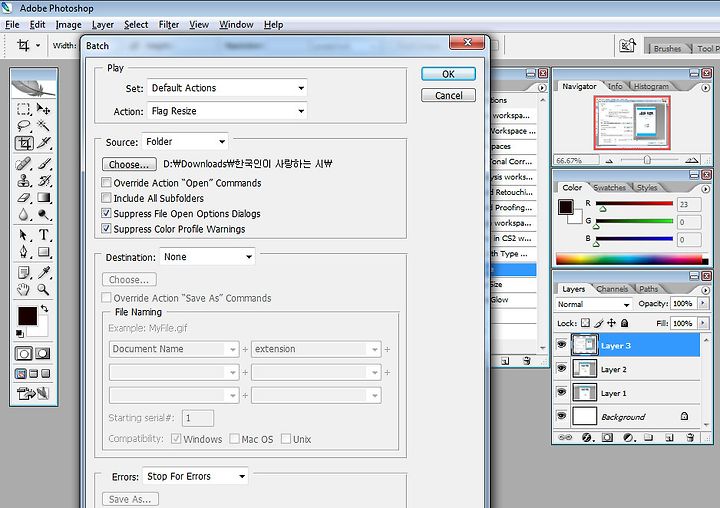Toggle lock transparent pixels in Layers

(585, 323)
